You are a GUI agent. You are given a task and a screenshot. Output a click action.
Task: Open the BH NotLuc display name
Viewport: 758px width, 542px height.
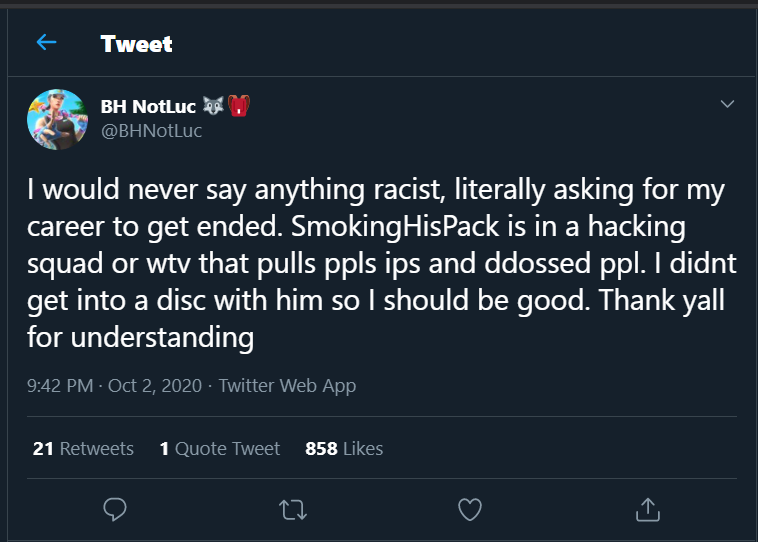coord(148,108)
